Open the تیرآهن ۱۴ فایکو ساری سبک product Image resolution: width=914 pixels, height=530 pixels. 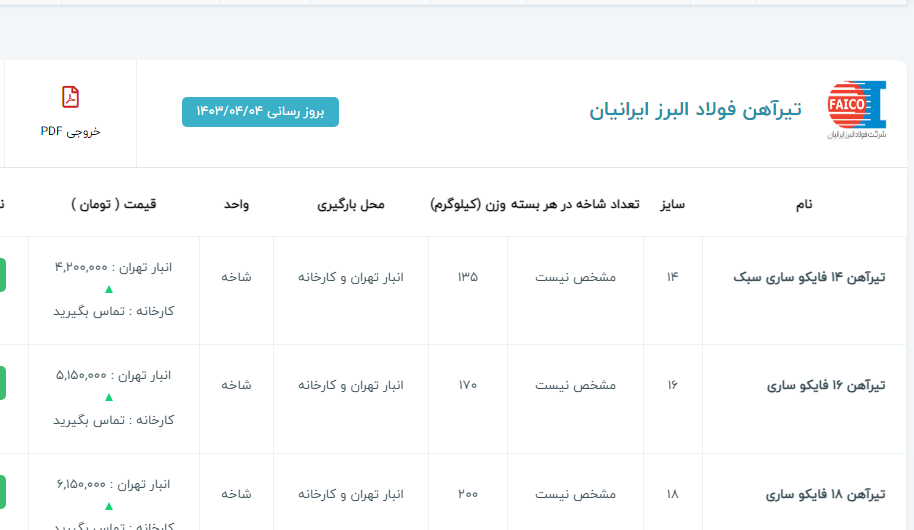click(809, 277)
